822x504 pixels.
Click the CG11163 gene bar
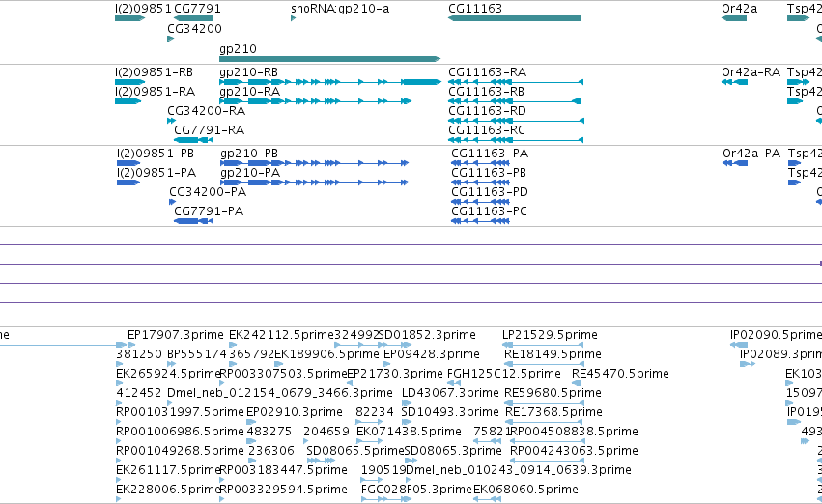515,18
